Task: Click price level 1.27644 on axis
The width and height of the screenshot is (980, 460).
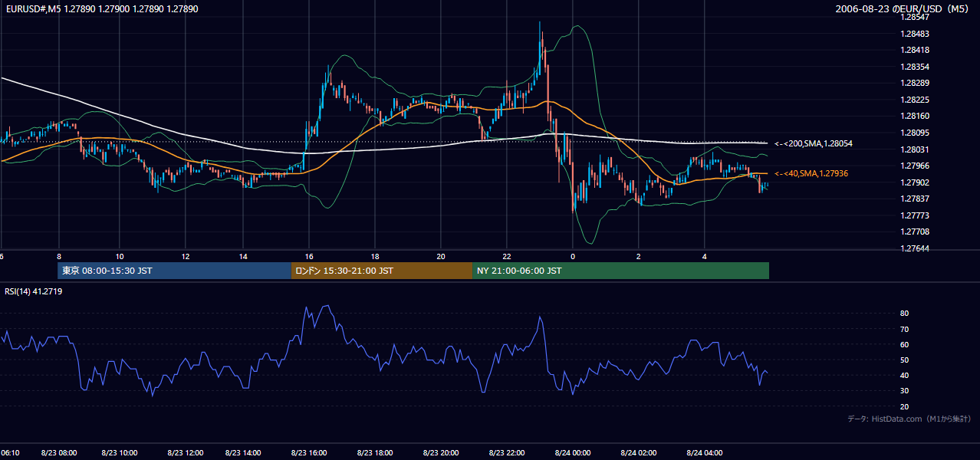Action: click(914, 248)
